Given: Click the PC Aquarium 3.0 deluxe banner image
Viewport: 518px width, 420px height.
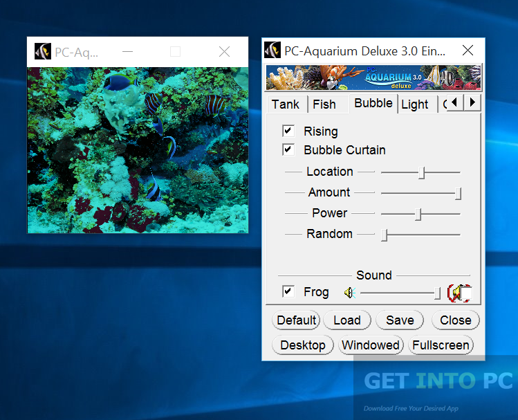Looking at the screenshot, I should (373, 77).
